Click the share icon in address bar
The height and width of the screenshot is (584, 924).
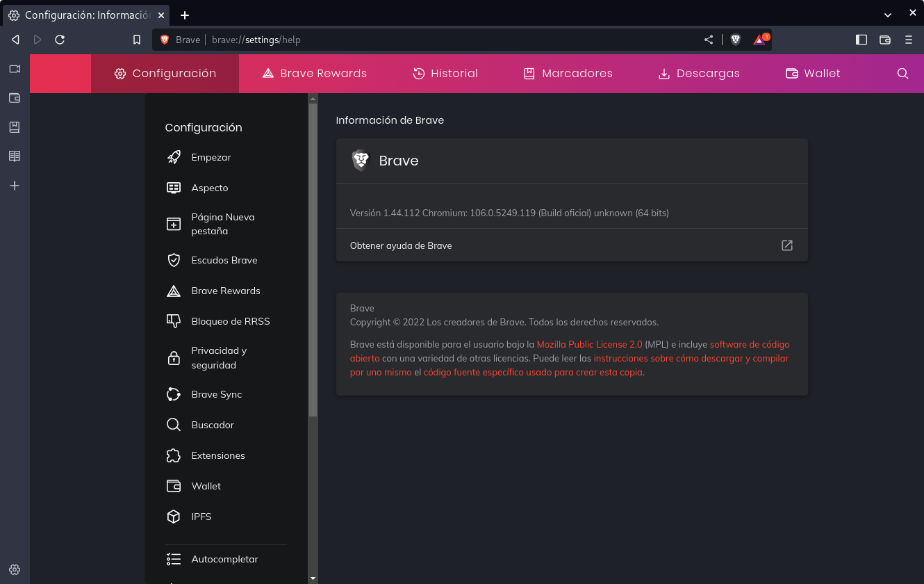click(709, 40)
